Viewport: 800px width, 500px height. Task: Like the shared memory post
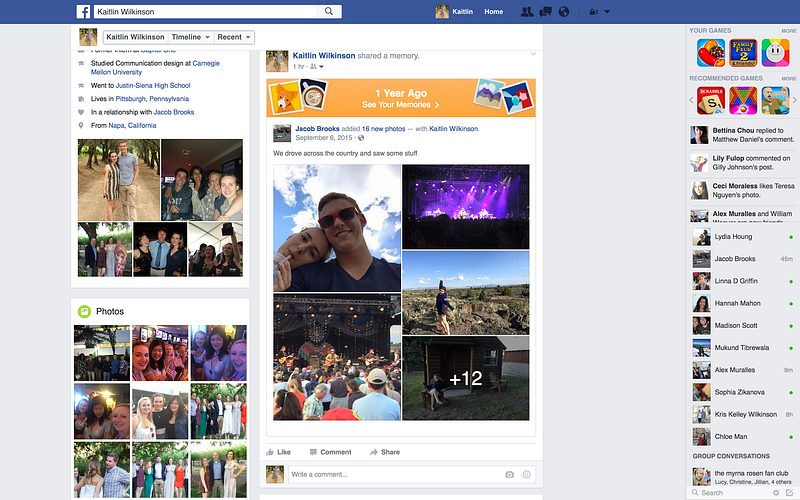point(279,452)
